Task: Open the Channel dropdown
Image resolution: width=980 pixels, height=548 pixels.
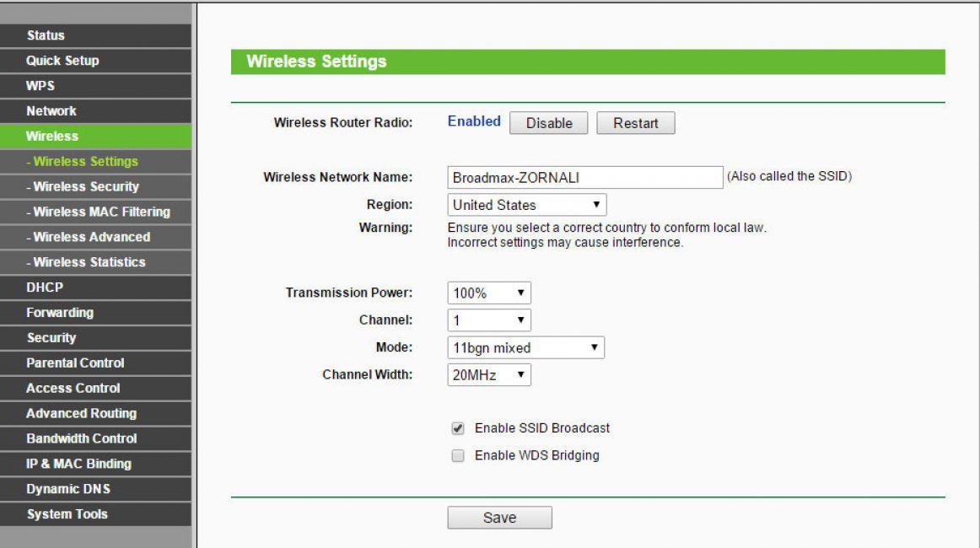Action: click(x=489, y=320)
